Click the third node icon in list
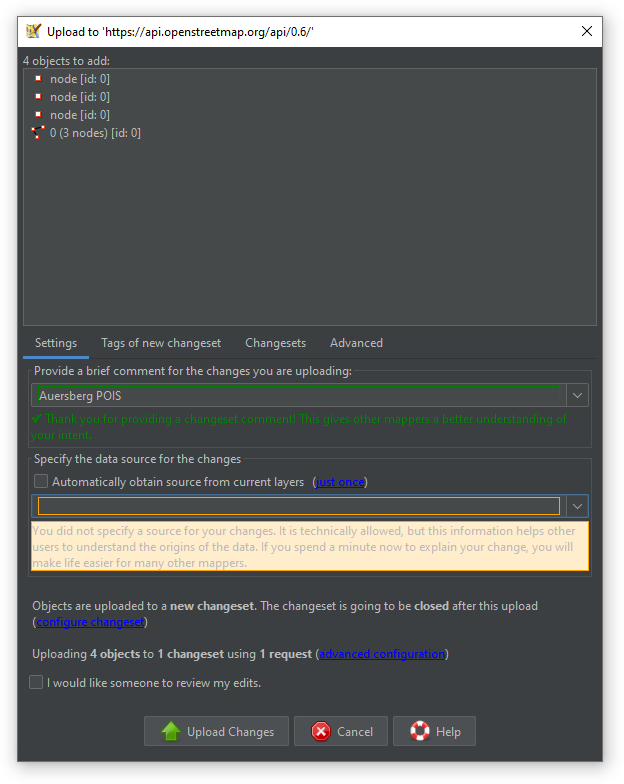This screenshot has width=624, height=784. pos(38,115)
